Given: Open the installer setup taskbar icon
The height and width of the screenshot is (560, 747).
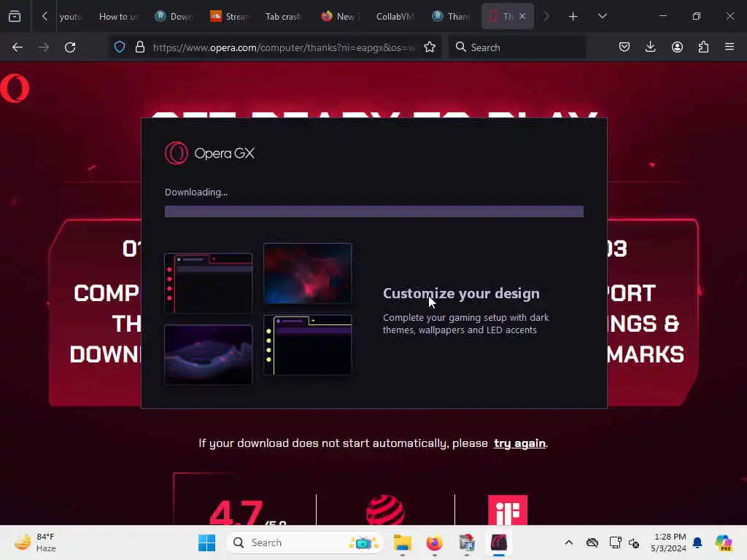Looking at the screenshot, I should tap(467, 542).
